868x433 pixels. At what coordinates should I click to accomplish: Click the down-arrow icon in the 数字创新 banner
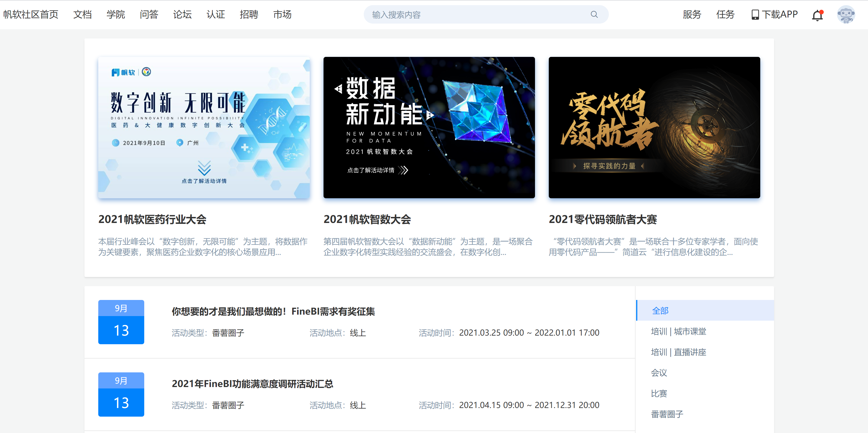[x=204, y=168]
